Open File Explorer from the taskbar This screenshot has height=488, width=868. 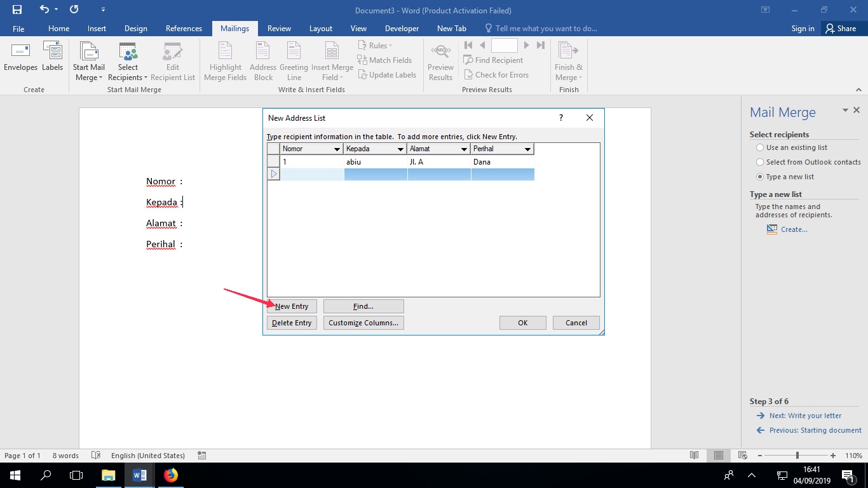click(x=108, y=475)
